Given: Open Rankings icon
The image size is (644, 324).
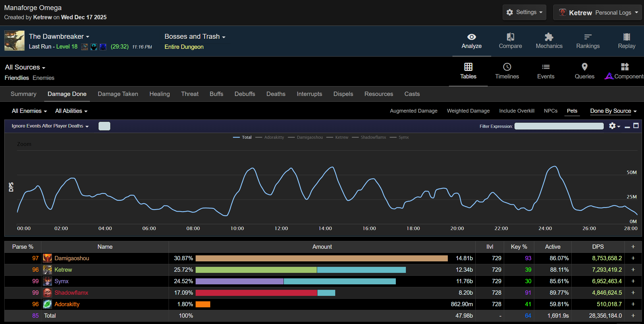Looking at the screenshot, I should 588,37.
